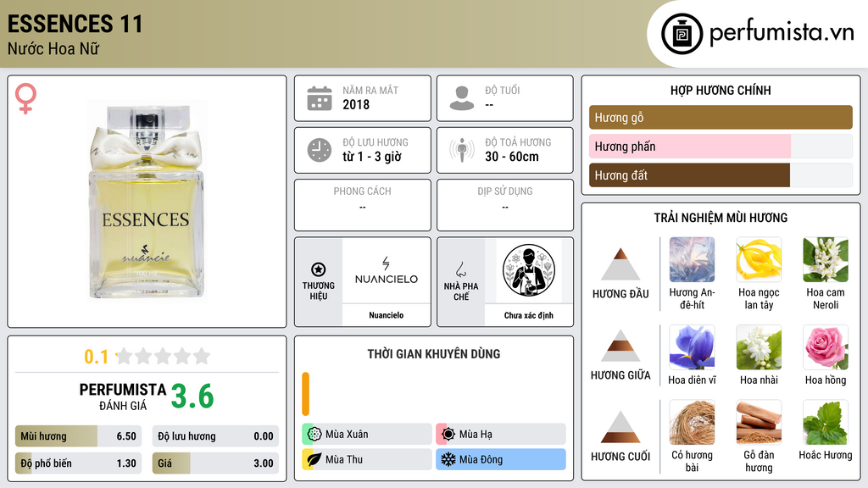Viewport: 868px width, 488px height.
Task: Click the pink female gender symbol
Action: [x=25, y=98]
